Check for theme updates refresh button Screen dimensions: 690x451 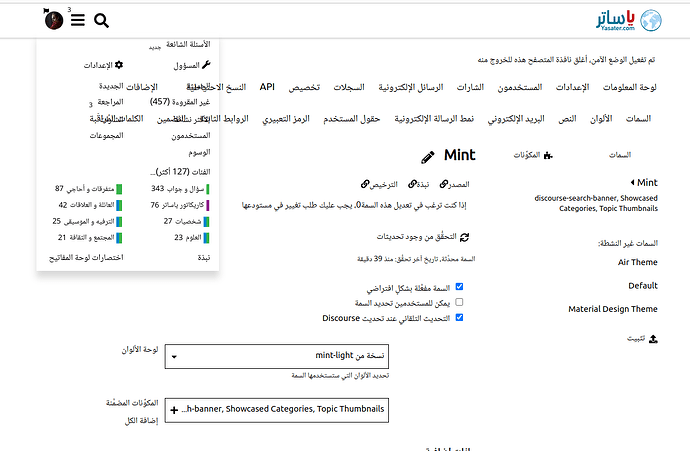point(422,237)
